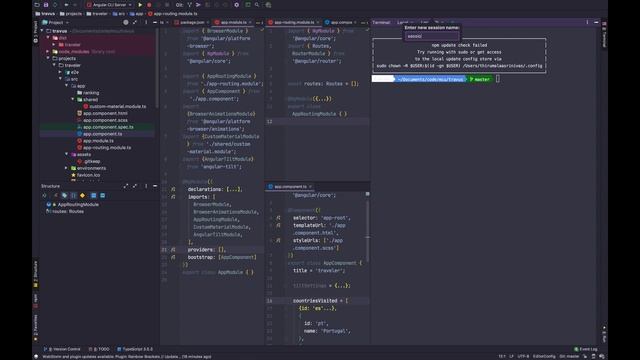
Task: Click the Git: master branch widget in the status bar
Action: (569, 356)
